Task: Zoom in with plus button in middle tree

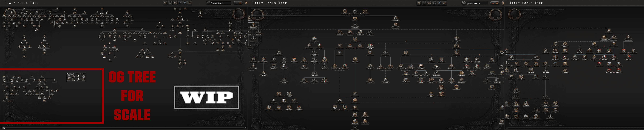Action: tap(497, 3)
